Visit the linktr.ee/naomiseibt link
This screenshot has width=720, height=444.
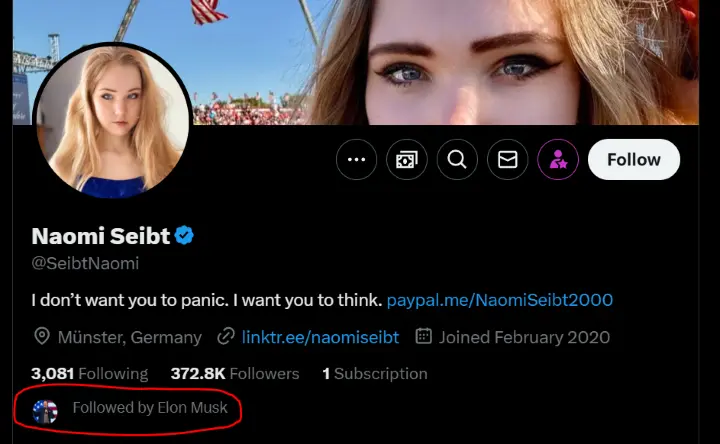(x=320, y=337)
